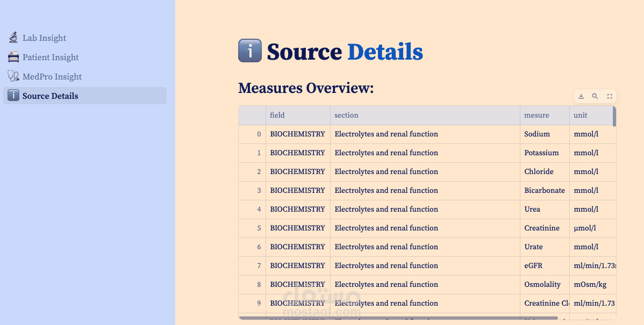Click the large info icon beside the page title
Viewport: 644px width, 325px height.
click(250, 50)
